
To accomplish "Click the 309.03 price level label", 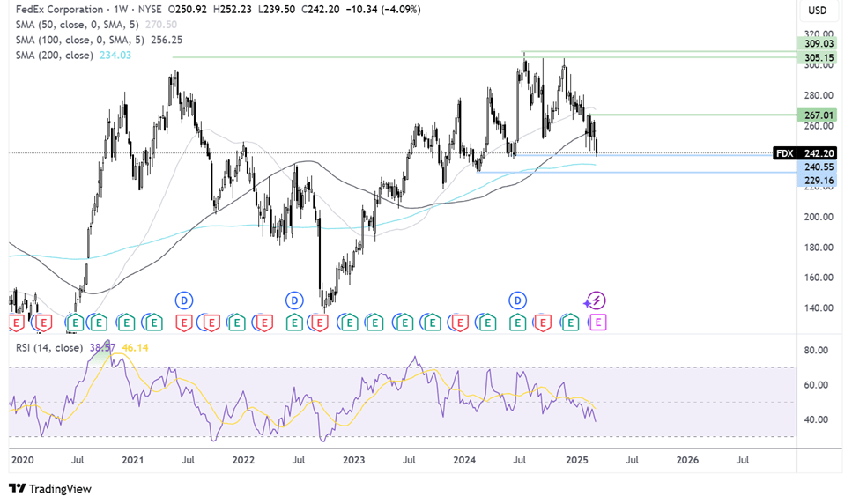I will tap(819, 44).
